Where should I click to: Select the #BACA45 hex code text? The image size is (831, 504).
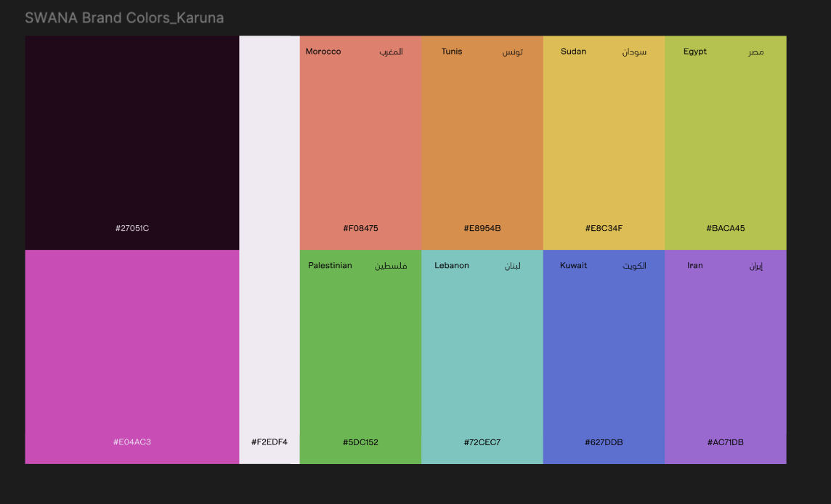point(726,228)
